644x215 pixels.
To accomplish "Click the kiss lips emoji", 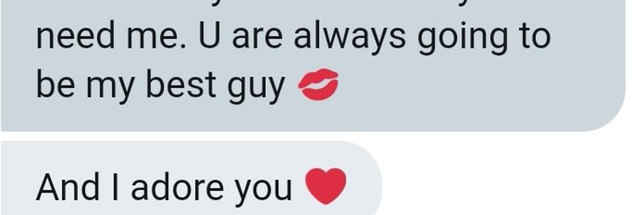I will [x=319, y=84].
